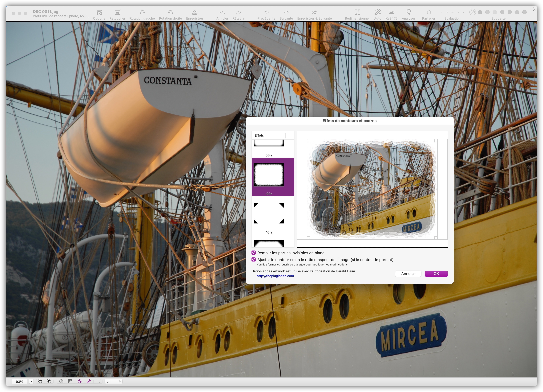The height and width of the screenshot is (392, 543).
Task: Set the fourth Étiquette color dot
Action: point(502,12)
